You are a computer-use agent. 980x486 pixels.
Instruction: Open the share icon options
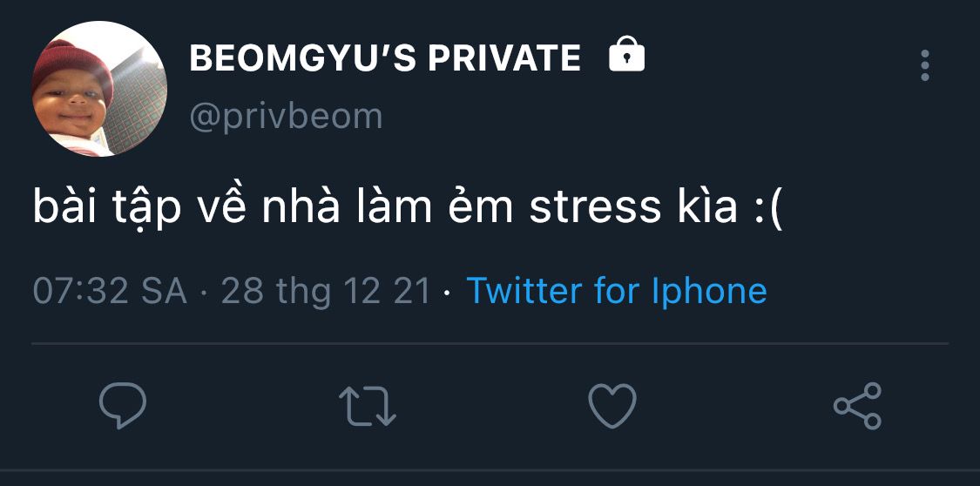pyautogui.click(x=857, y=406)
